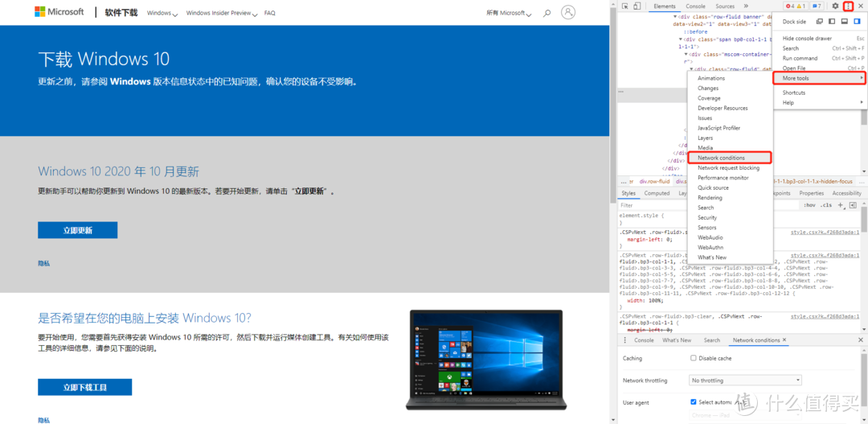Select Coverage from More tools submenu

click(x=730, y=98)
